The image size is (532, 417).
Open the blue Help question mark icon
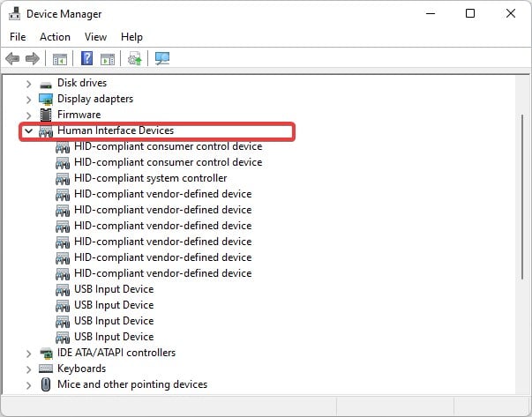point(86,58)
